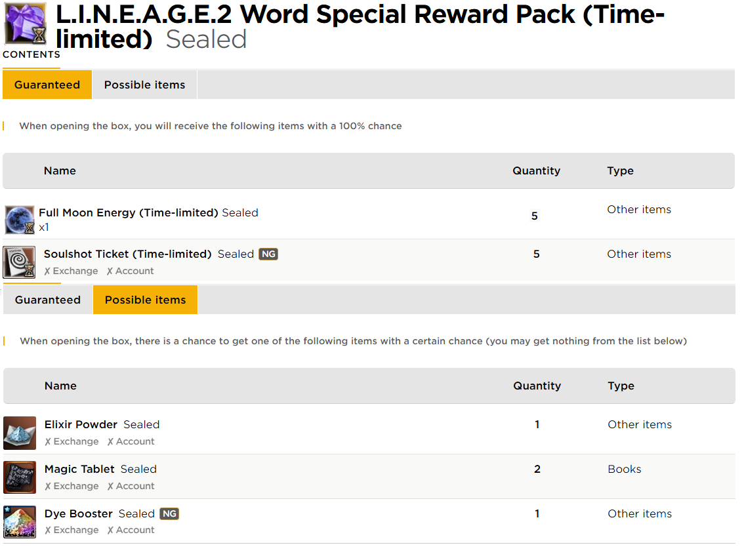Click the Soulshot Ticket spiral icon
This screenshot has height=560, width=744.
[19, 262]
